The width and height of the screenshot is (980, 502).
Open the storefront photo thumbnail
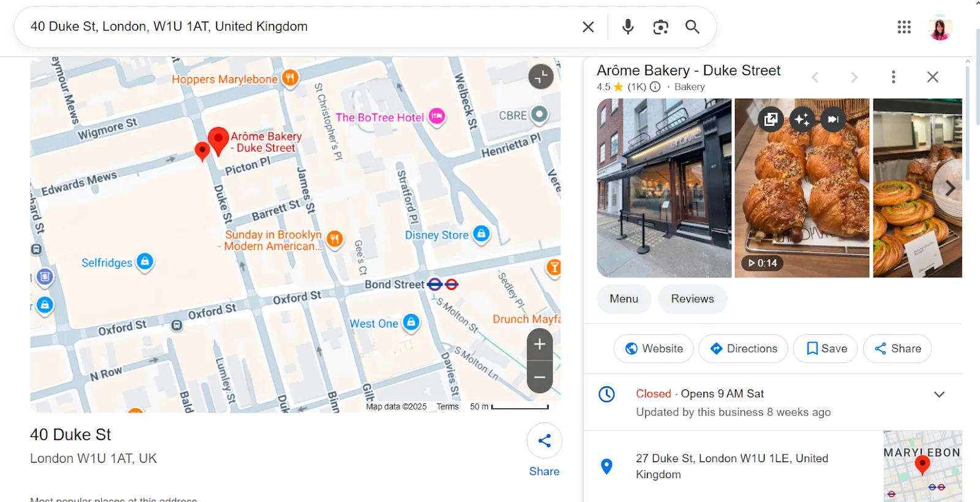(664, 188)
